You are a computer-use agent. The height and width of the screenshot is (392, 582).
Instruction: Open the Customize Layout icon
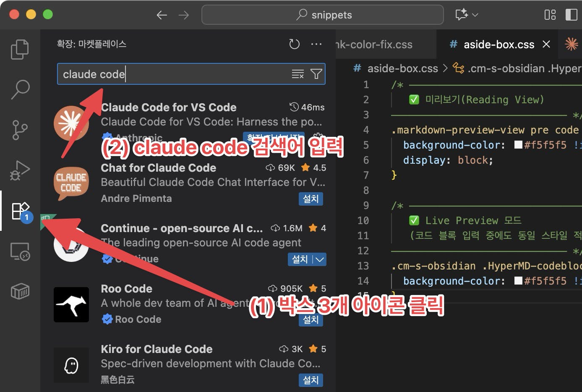click(x=550, y=15)
